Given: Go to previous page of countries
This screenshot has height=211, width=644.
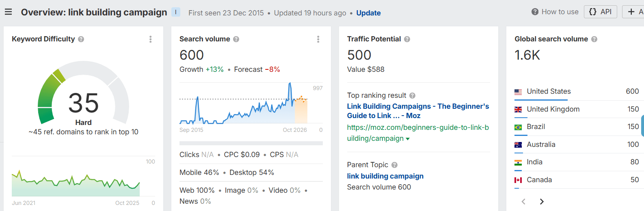Looking at the screenshot, I should point(523,202).
